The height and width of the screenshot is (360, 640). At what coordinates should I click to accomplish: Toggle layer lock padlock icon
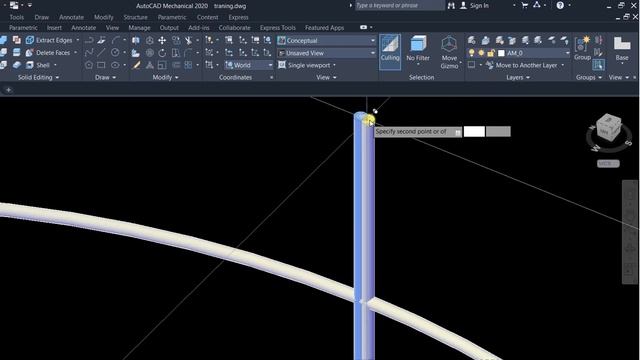(x=491, y=53)
